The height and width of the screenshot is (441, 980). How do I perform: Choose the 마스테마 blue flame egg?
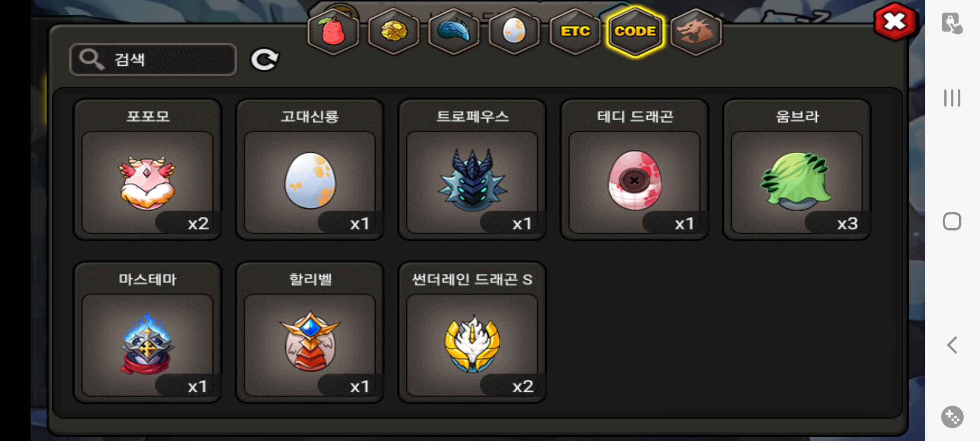point(147,332)
